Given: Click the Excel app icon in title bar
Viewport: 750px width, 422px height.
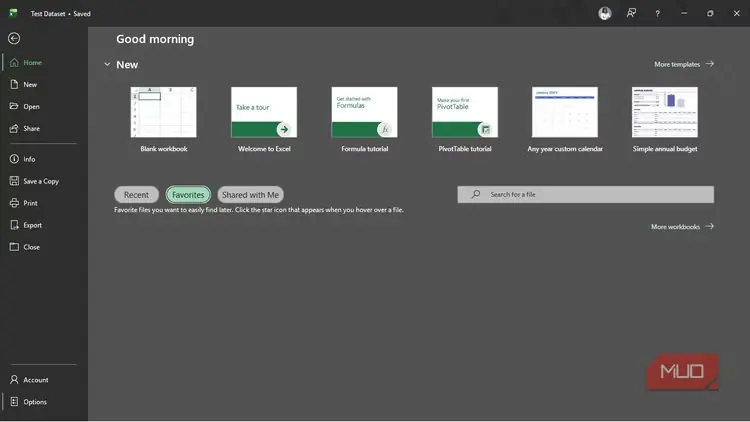Looking at the screenshot, I should click(x=13, y=13).
